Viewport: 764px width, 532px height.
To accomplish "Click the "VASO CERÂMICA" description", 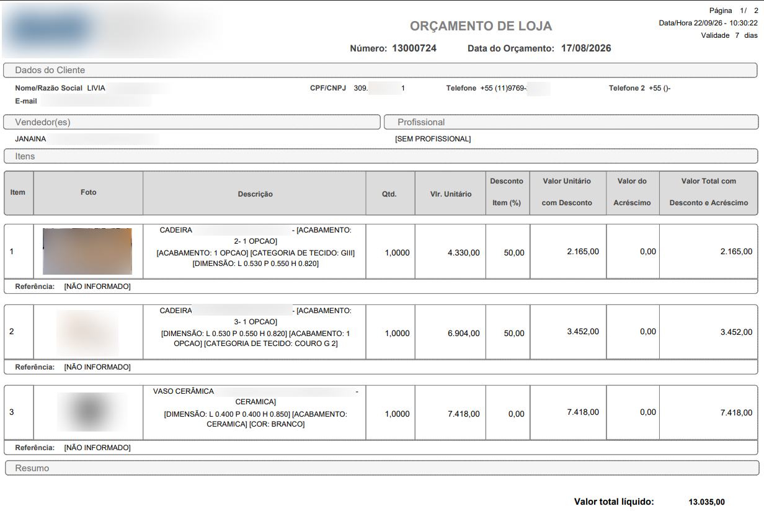I will click(184, 391).
